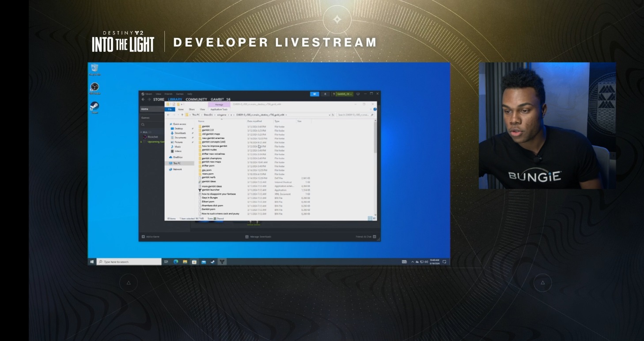This screenshot has width=644, height=341.
Task: Open the File tab in File Explorer
Action: pyautogui.click(x=170, y=109)
